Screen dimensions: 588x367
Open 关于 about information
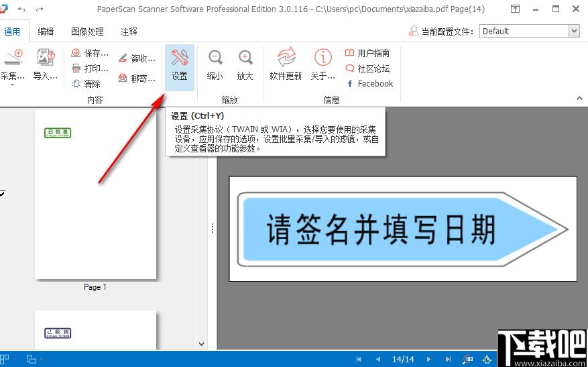(x=323, y=64)
